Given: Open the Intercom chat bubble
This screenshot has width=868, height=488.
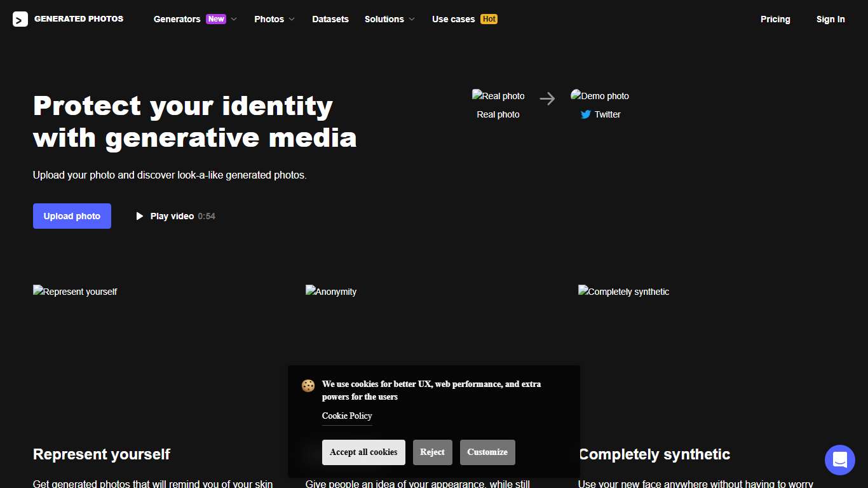Looking at the screenshot, I should pyautogui.click(x=839, y=459).
